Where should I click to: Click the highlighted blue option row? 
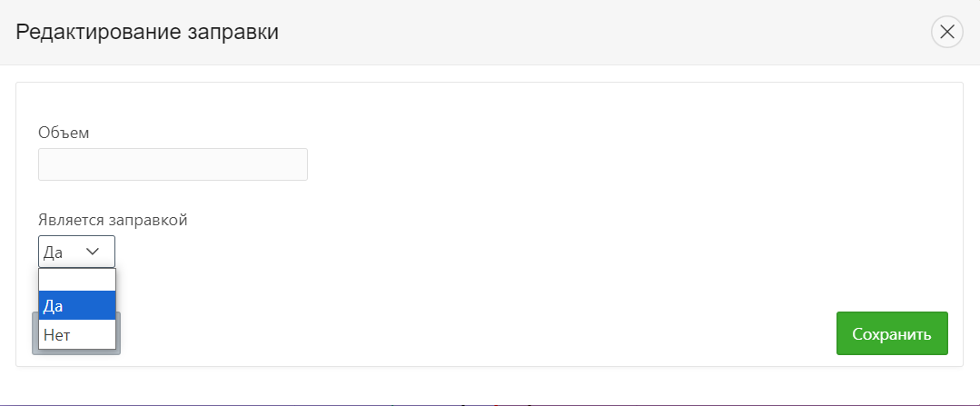click(77, 306)
